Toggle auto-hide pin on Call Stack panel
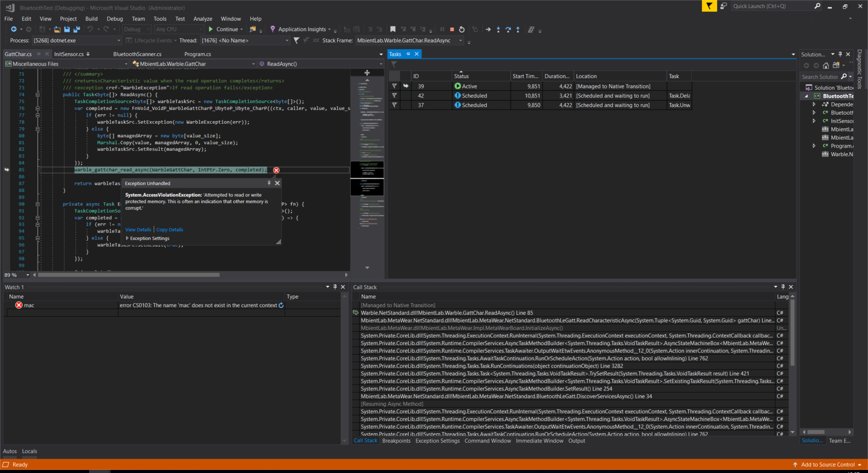 [783, 287]
